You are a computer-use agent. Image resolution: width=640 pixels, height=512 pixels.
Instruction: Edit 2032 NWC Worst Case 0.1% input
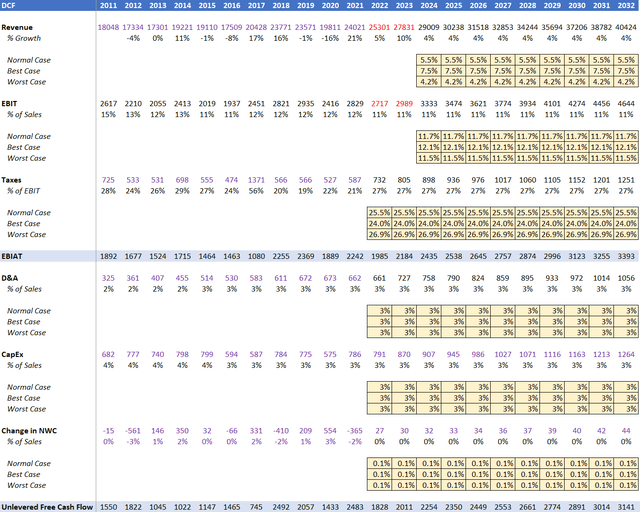click(626, 485)
